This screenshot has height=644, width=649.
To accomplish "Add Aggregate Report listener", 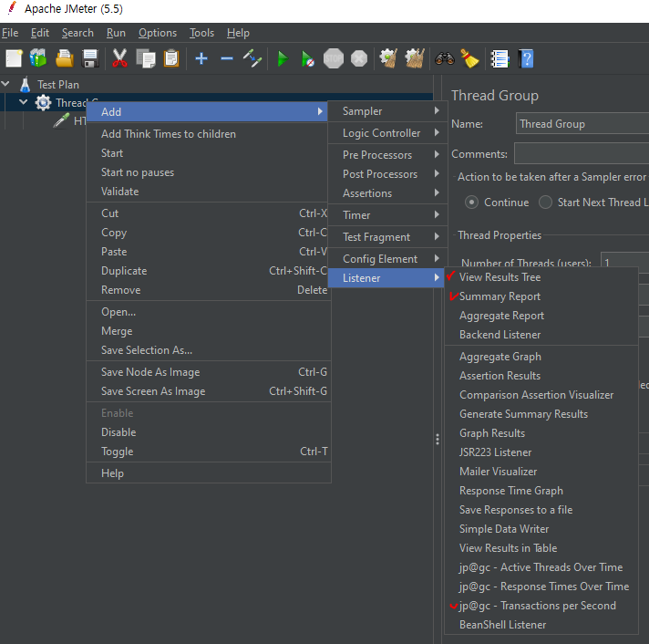I will 541,316.
